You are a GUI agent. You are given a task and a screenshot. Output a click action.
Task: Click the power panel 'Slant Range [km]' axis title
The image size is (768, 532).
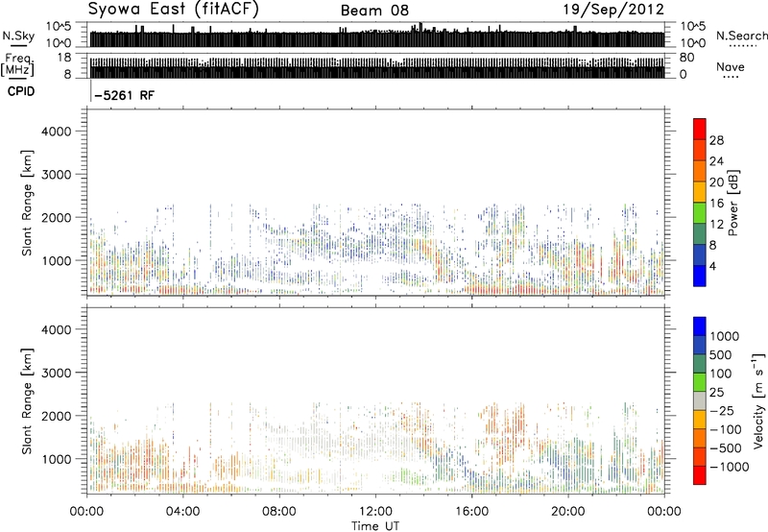pyautogui.click(x=27, y=203)
